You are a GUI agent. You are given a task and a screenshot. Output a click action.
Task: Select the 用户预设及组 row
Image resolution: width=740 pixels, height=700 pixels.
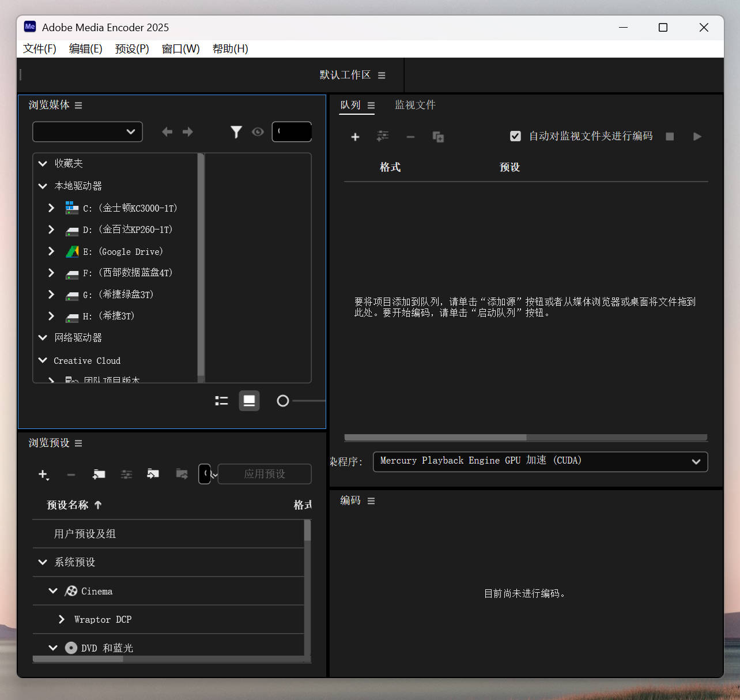(168, 534)
